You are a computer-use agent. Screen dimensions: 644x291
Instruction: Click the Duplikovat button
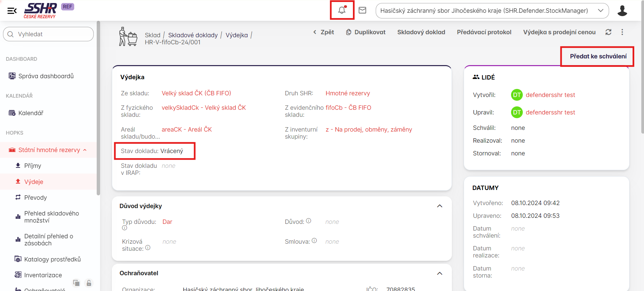click(x=366, y=32)
